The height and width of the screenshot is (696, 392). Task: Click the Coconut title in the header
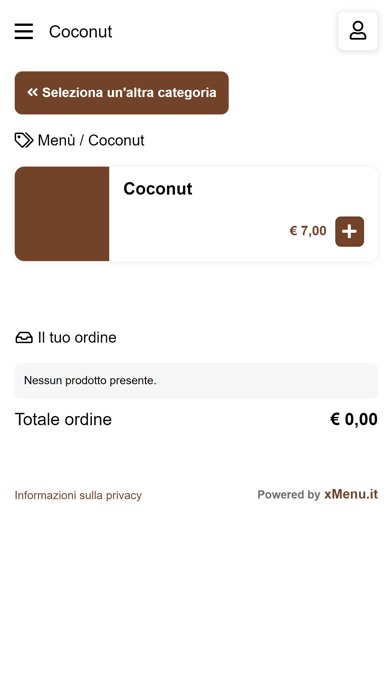click(x=80, y=32)
